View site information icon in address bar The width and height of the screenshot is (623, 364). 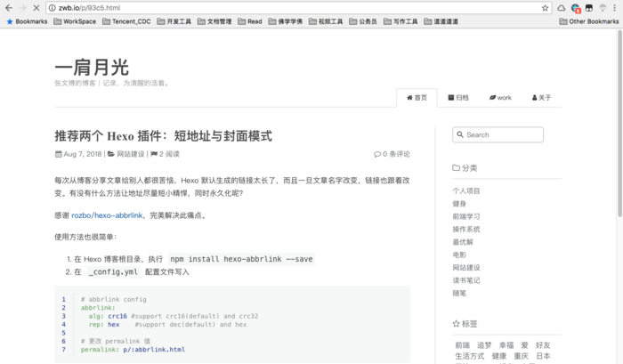click(52, 8)
